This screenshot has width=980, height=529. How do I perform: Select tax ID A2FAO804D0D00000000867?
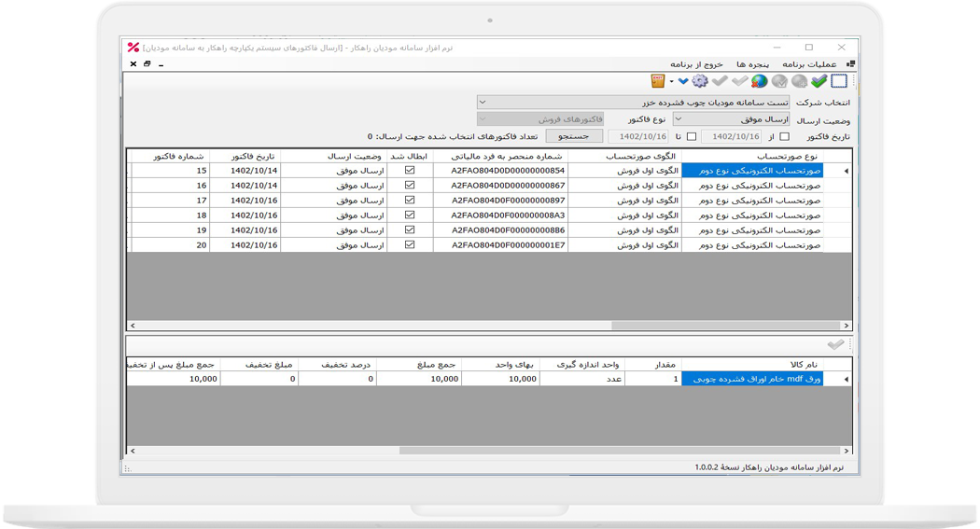coord(500,185)
